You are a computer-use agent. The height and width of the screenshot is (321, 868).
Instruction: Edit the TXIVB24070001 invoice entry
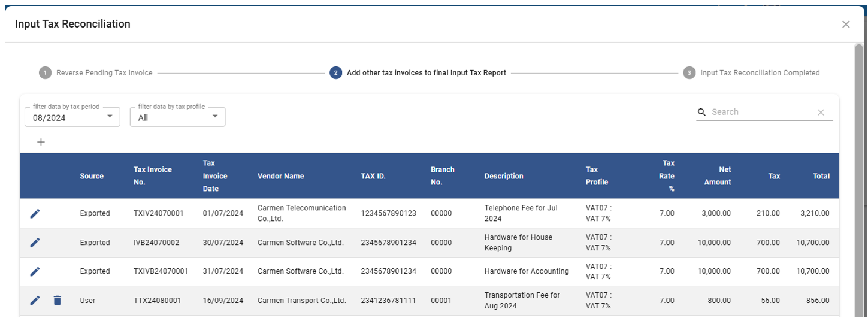(x=35, y=271)
